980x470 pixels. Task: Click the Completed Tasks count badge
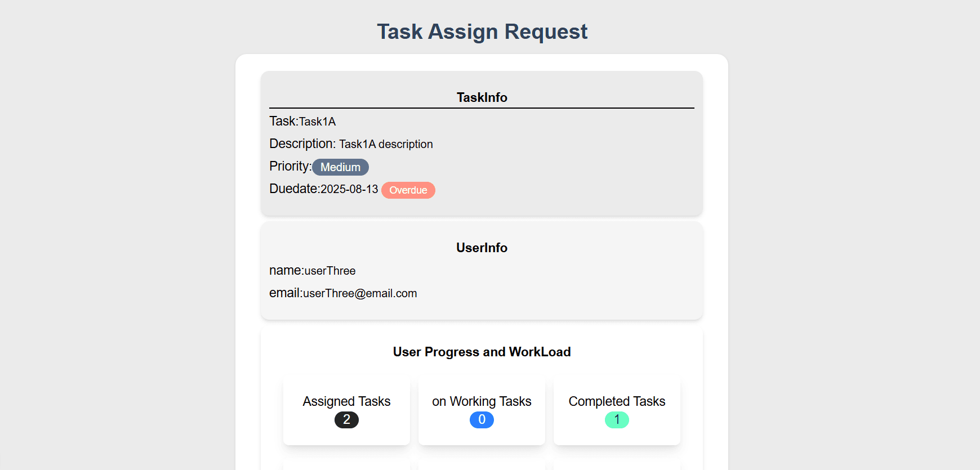(617, 420)
